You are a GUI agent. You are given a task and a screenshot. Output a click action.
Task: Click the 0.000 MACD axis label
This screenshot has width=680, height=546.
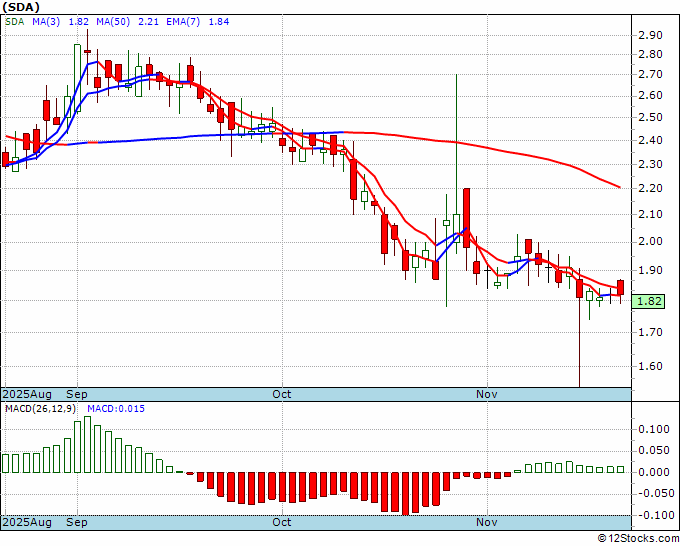tap(654, 472)
